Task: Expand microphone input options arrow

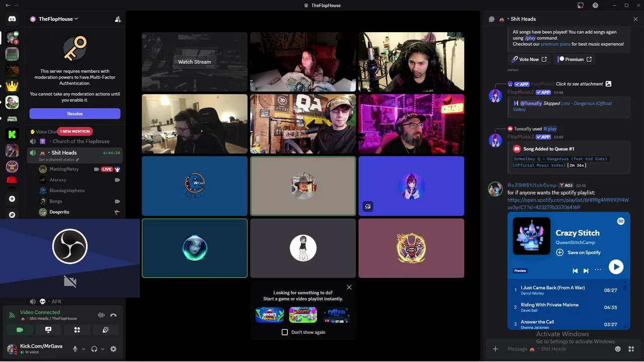Action: coord(84,349)
